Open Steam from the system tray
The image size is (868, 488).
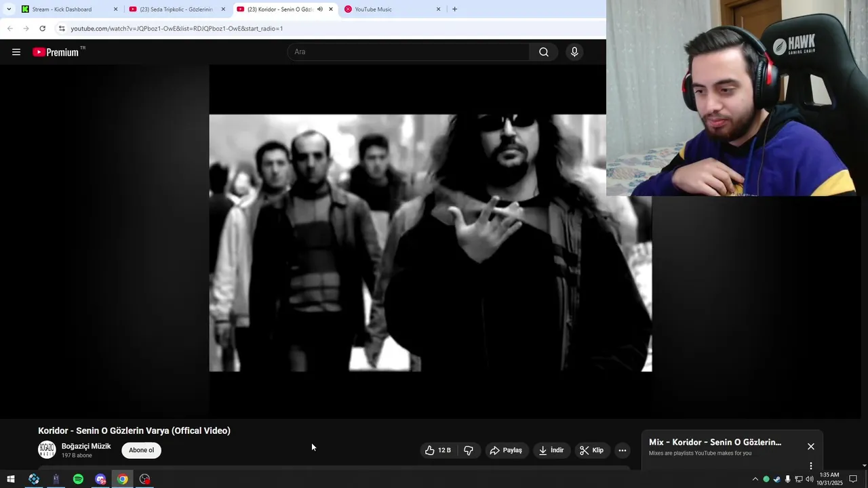coord(777,479)
